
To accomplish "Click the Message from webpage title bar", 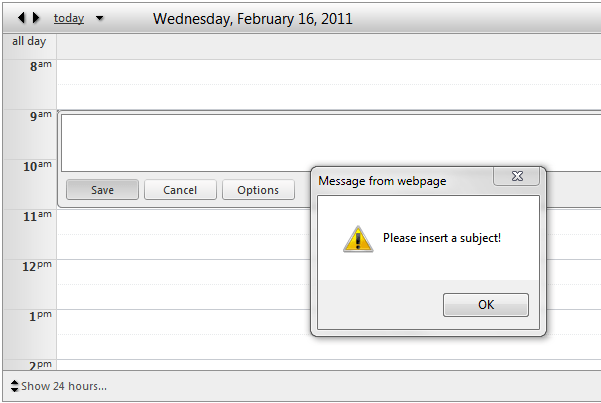I will pyautogui.click(x=402, y=181).
